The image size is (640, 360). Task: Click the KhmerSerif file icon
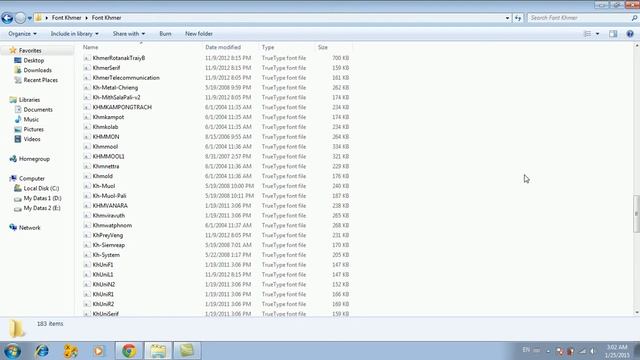[x=87, y=68]
